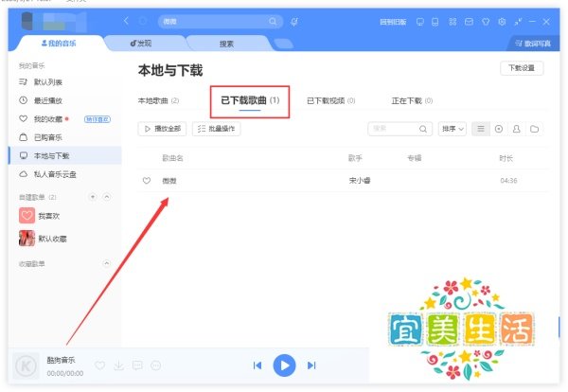
Task: Switch to the 本地歌曲 (2) tab
Action: point(158,100)
